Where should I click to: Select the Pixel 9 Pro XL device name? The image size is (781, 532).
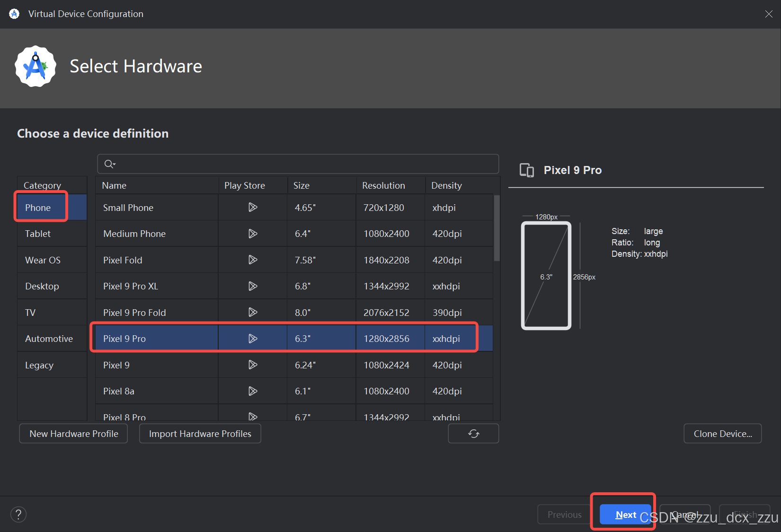pyautogui.click(x=131, y=286)
